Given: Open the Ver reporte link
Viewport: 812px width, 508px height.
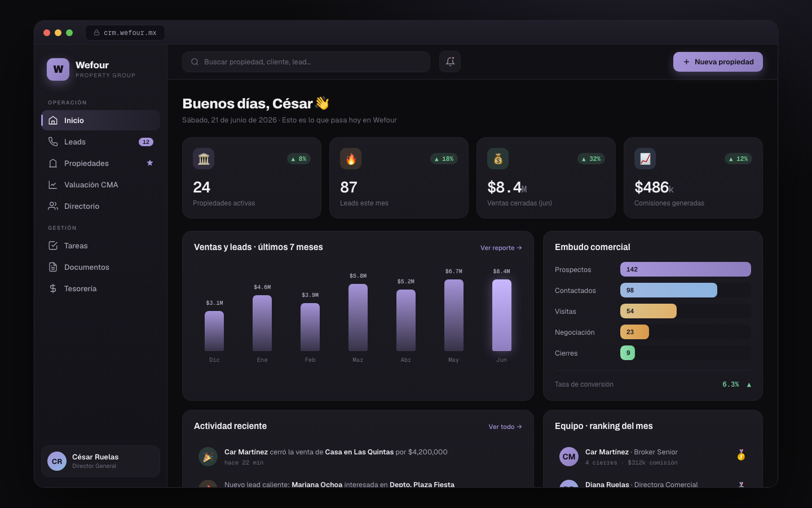Looking at the screenshot, I should pyautogui.click(x=501, y=248).
